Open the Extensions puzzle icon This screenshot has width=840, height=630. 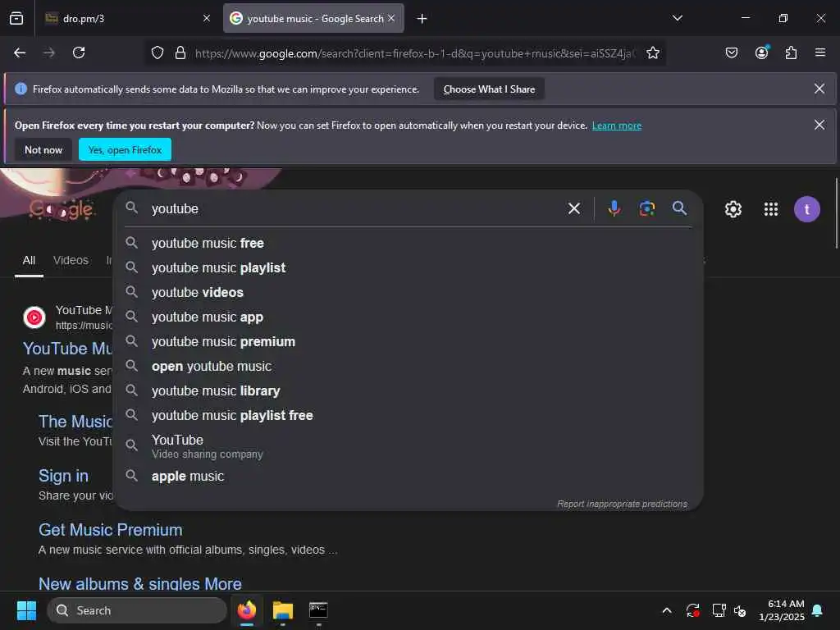791,52
